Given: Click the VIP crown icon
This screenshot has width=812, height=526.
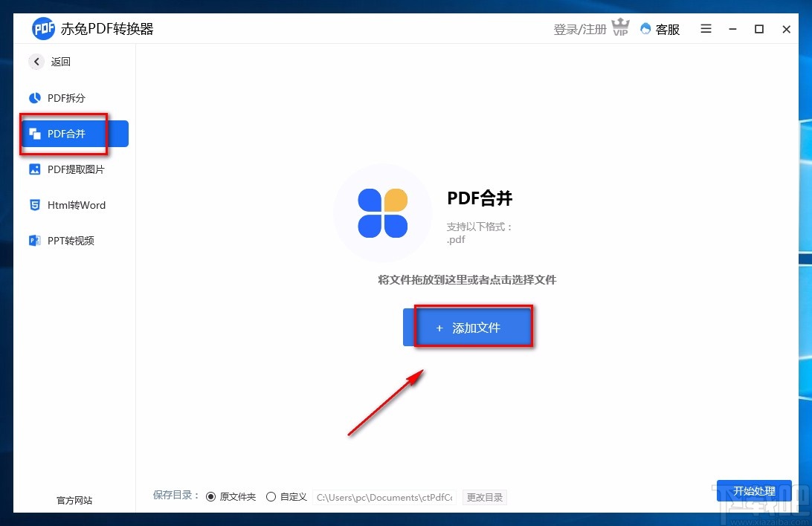Looking at the screenshot, I should tap(620, 27).
